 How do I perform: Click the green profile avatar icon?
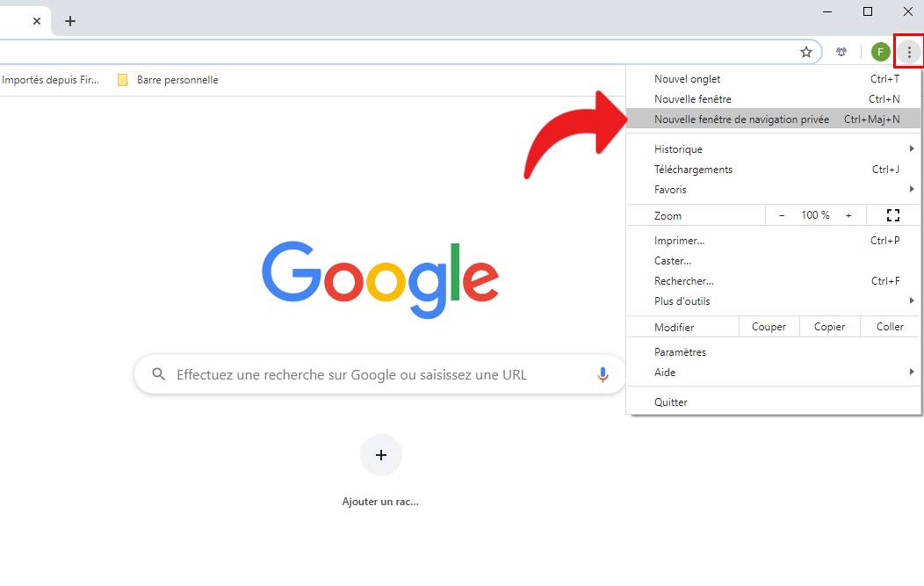(x=880, y=53)
